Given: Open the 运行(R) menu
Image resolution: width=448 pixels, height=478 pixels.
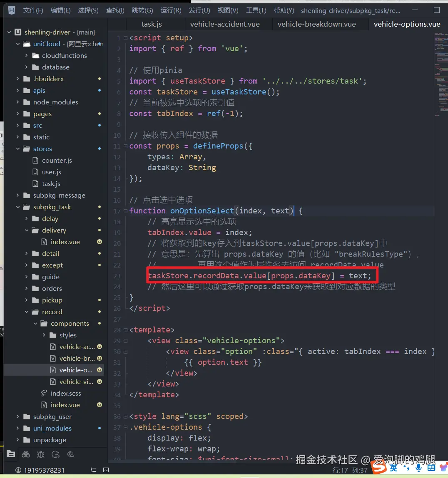Looking at the screenshot, I should 171,10.
